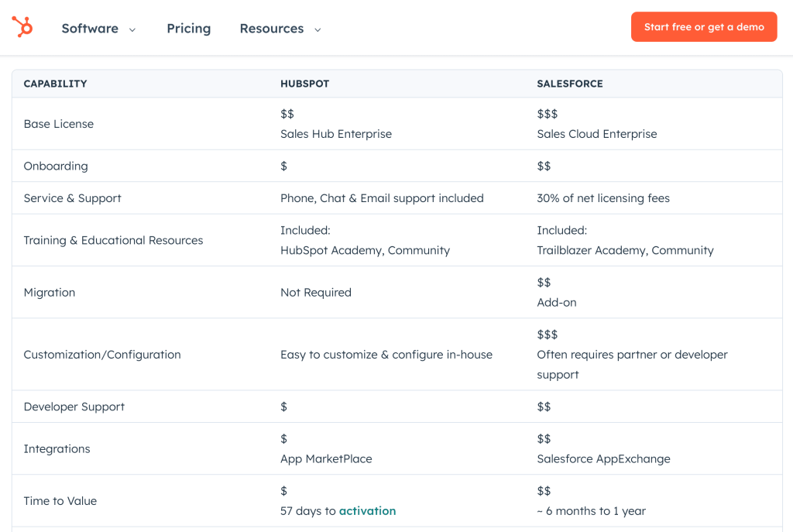Click Salesforce AppExchange text
The height and width of the screenshot is (532, 793).
(x=603, y=458)
